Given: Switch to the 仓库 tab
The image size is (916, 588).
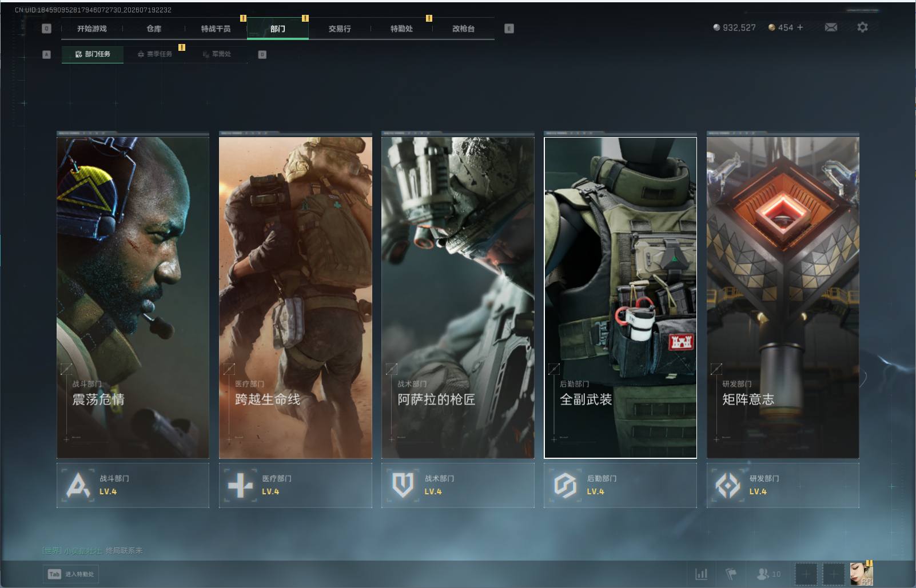Looking at the screenshot, I should 154,29.
